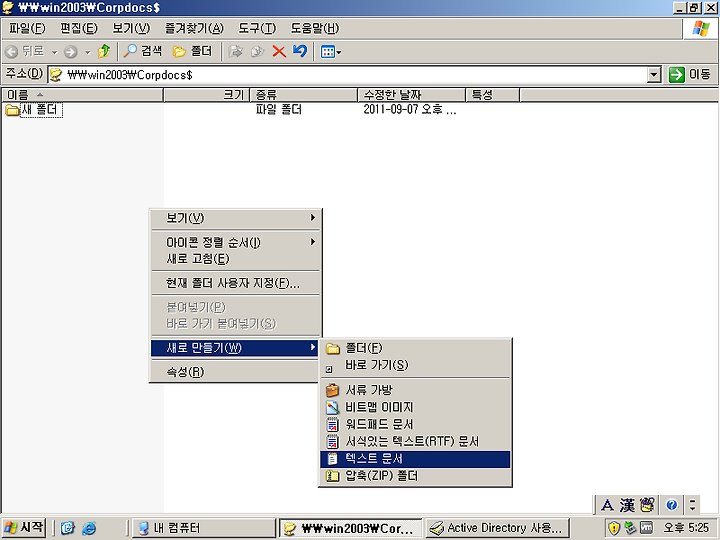Click the Windows flag logo icon
Screen dimensions: 720x540
[x=700, y=29]
